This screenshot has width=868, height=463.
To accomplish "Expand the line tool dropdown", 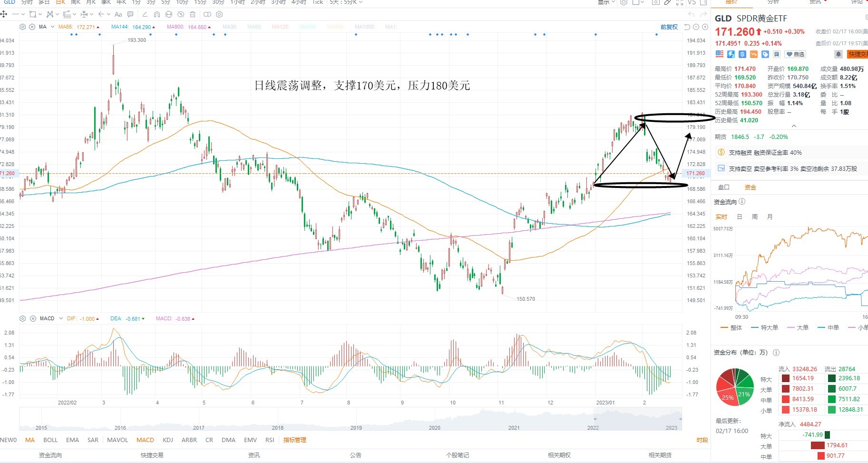I will [23, 14].
